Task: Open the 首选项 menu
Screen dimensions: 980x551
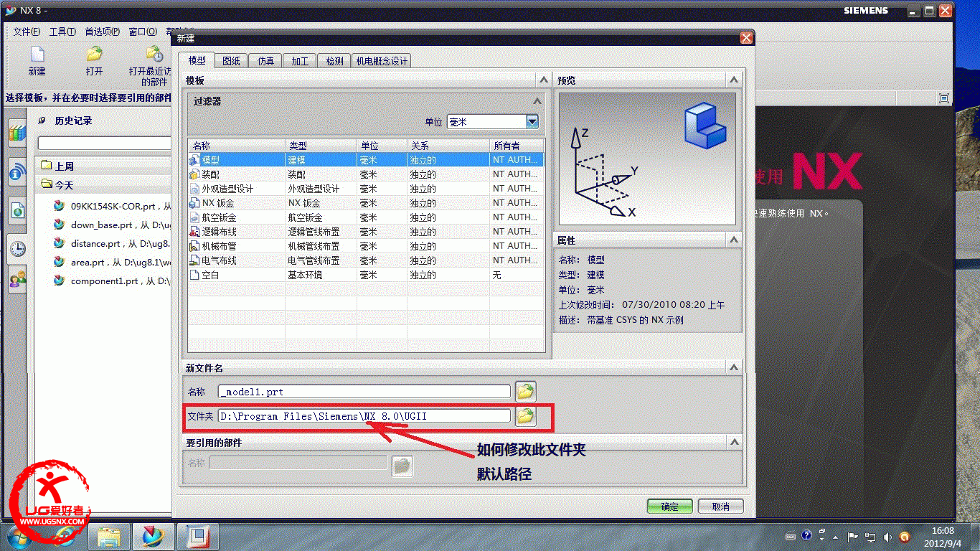Action: [103, 32]
